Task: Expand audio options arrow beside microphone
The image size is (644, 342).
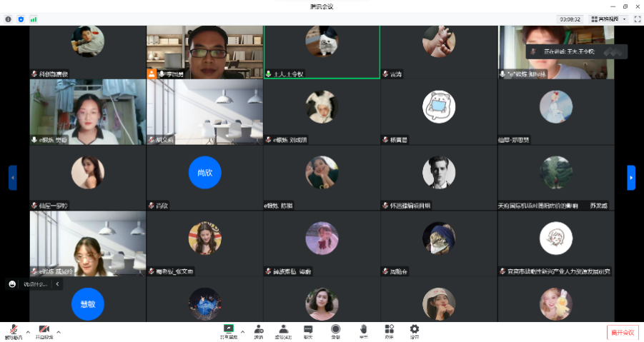Action: 28,332
